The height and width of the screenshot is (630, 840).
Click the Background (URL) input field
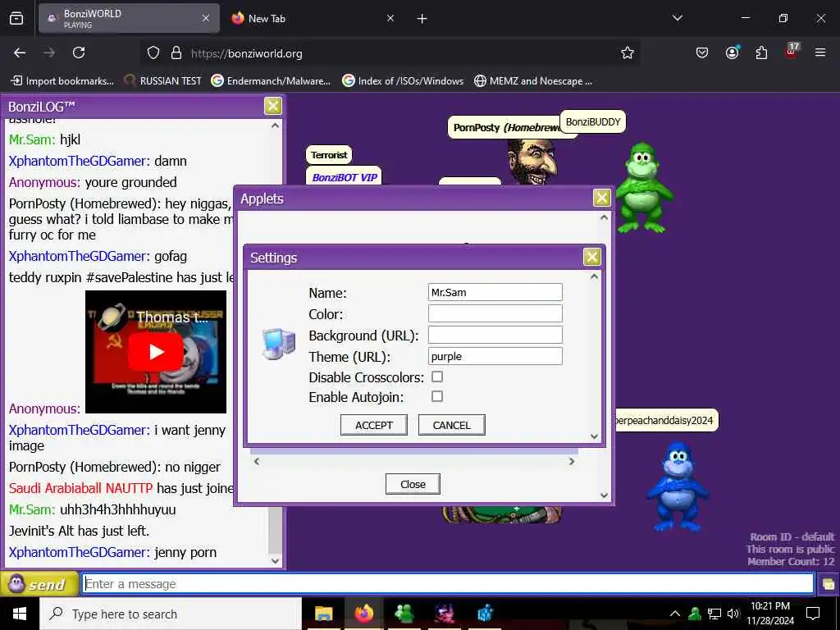click(495, 335)
